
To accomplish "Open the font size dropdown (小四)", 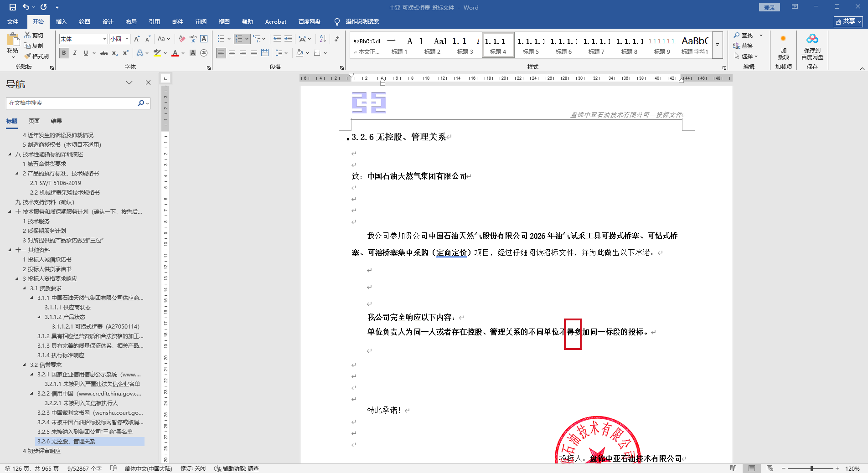I will pos(127,39).
